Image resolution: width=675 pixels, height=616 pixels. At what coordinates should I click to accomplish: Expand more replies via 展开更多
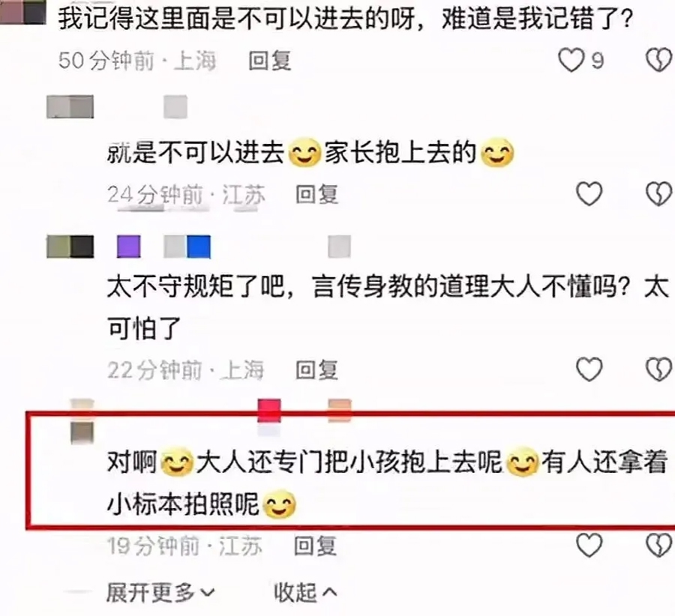[x=160, y=593]
